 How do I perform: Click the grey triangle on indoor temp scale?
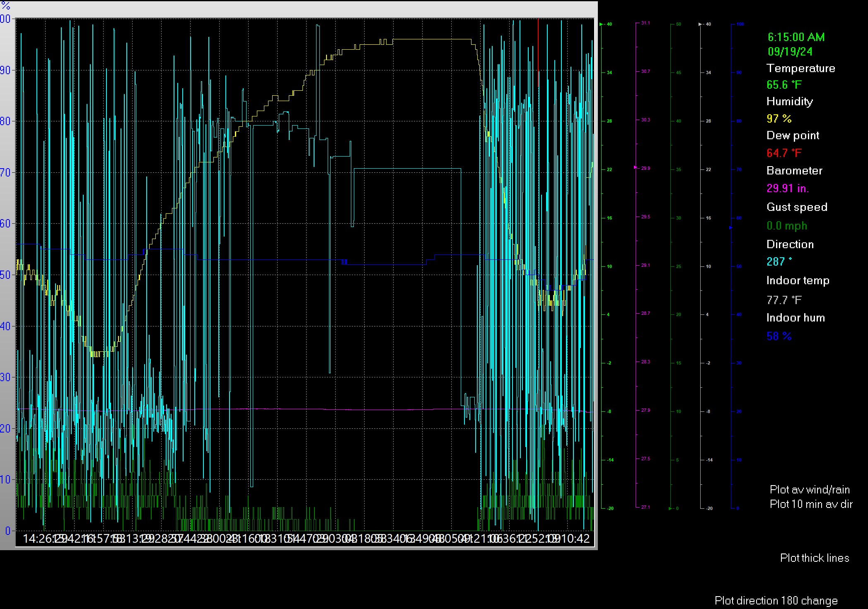[701, 24]
